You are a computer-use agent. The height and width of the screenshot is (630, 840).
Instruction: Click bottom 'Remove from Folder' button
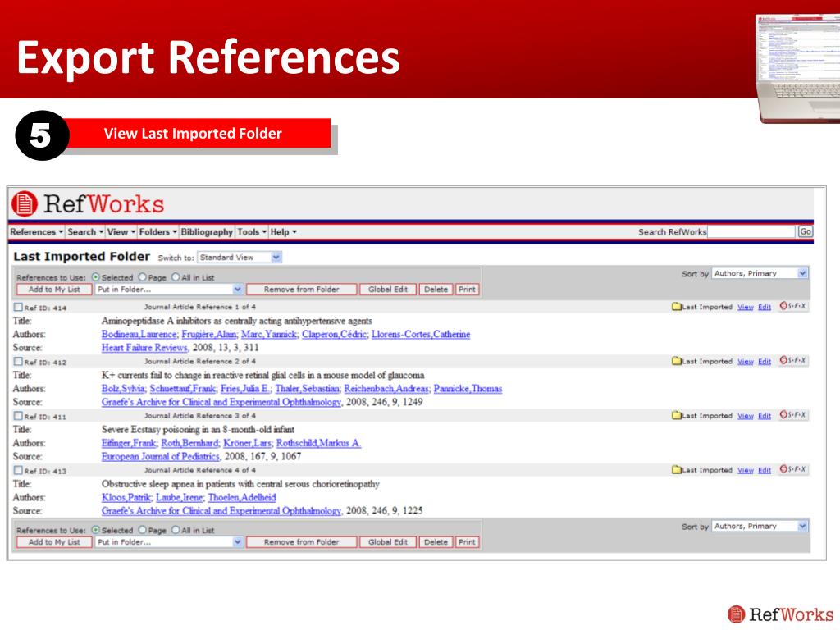pos(302,542)
